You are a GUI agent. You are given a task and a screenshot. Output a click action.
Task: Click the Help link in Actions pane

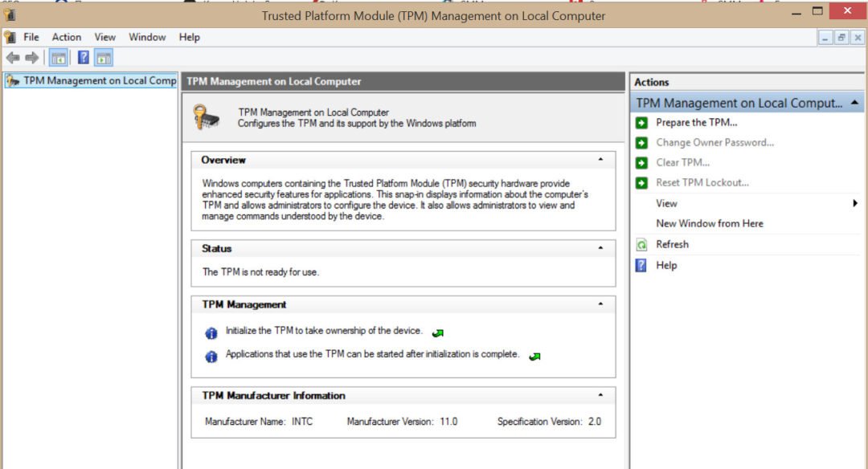click(x=666, y=266)
